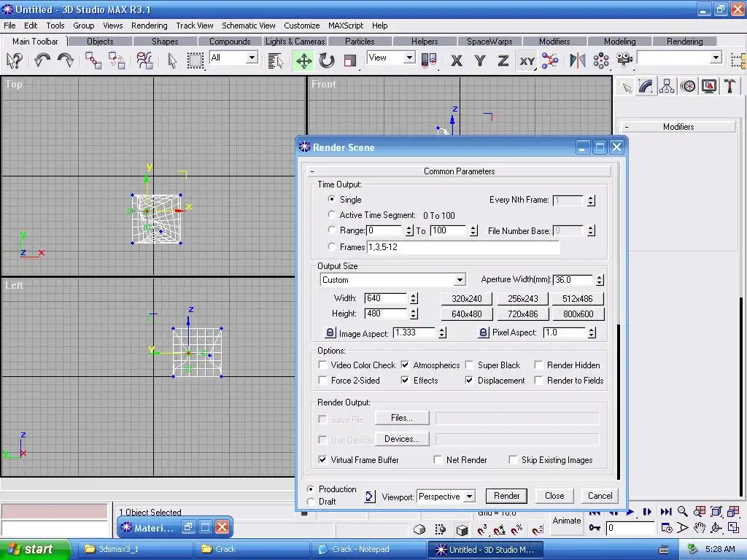Viewport: 747px width, 560px height.
Task: Enable the Force 2-Sided checkbox
Action: pyautogui.click(x=322, y=380)
